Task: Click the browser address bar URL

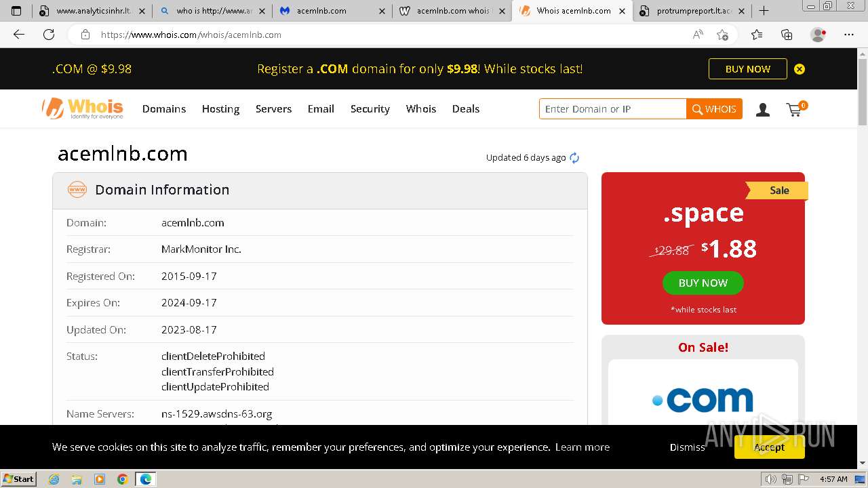Action: [191, 35]
